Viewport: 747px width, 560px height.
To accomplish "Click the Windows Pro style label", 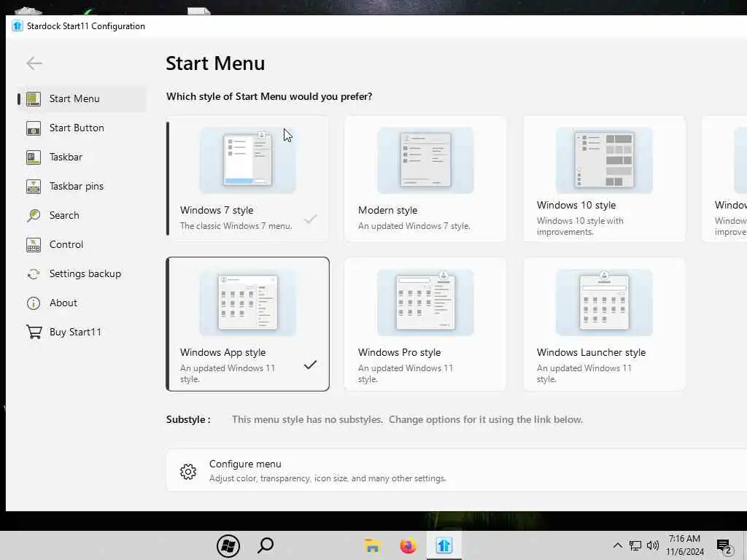I will click(399, 352).
